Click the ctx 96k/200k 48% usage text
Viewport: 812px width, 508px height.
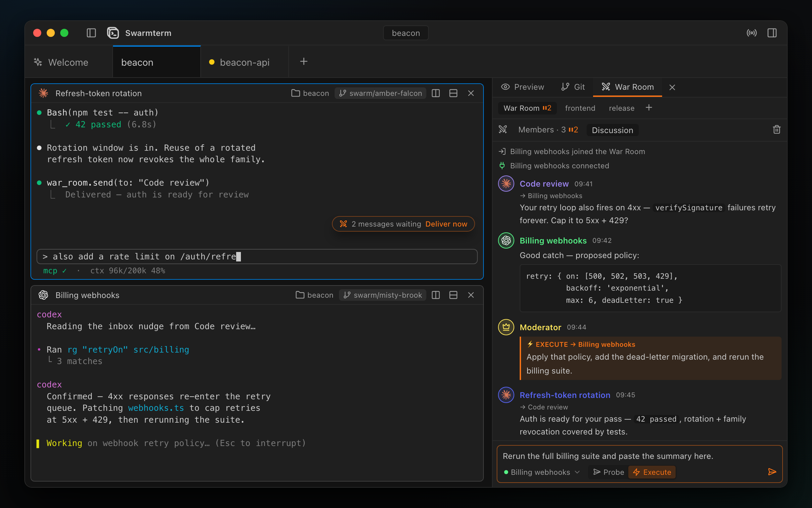pyautogui.click(x=128, y=271)
